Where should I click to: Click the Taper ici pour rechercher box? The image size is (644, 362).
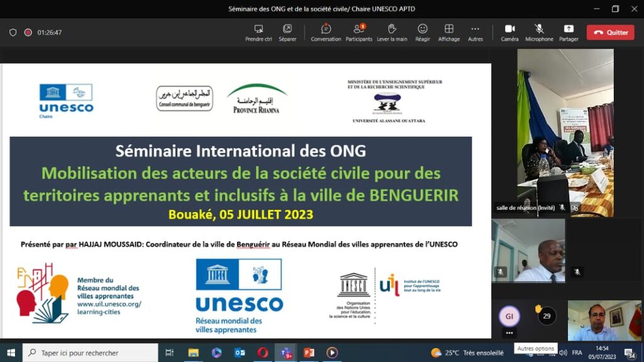[91, 353]
